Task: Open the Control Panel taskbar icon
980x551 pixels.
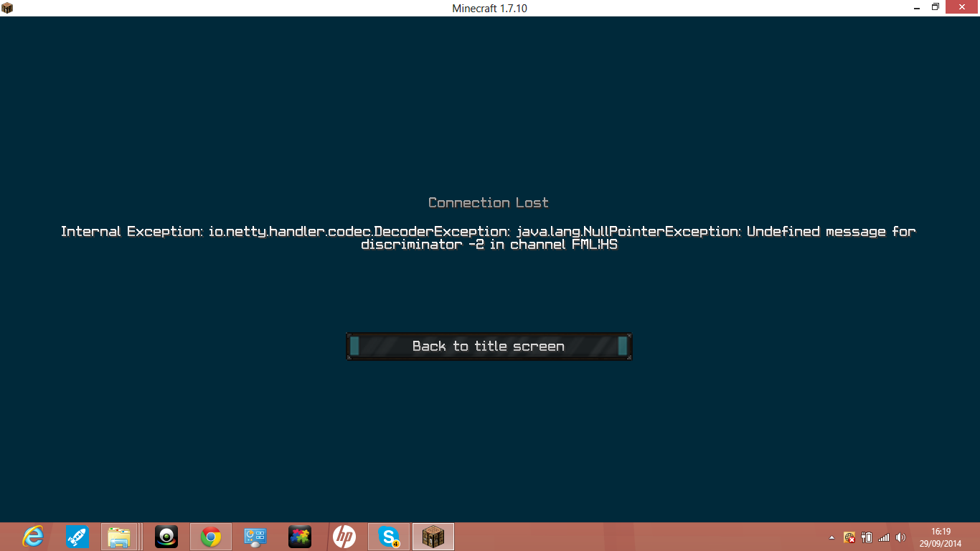Action: pos(255,537)
